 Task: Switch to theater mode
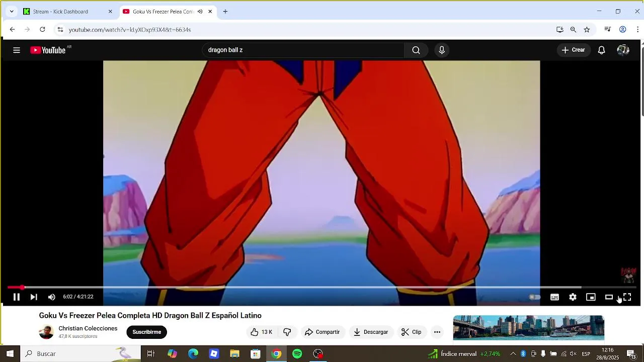click(609, 297)
